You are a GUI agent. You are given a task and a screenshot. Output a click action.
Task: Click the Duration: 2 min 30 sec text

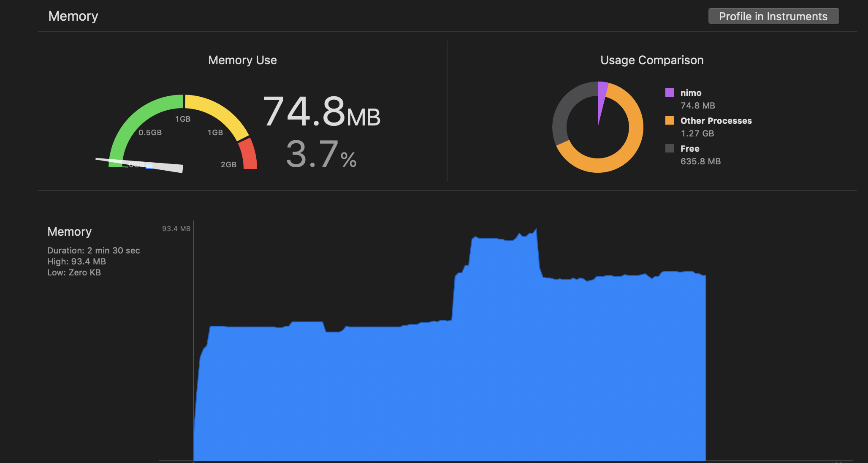pos(93,251)
